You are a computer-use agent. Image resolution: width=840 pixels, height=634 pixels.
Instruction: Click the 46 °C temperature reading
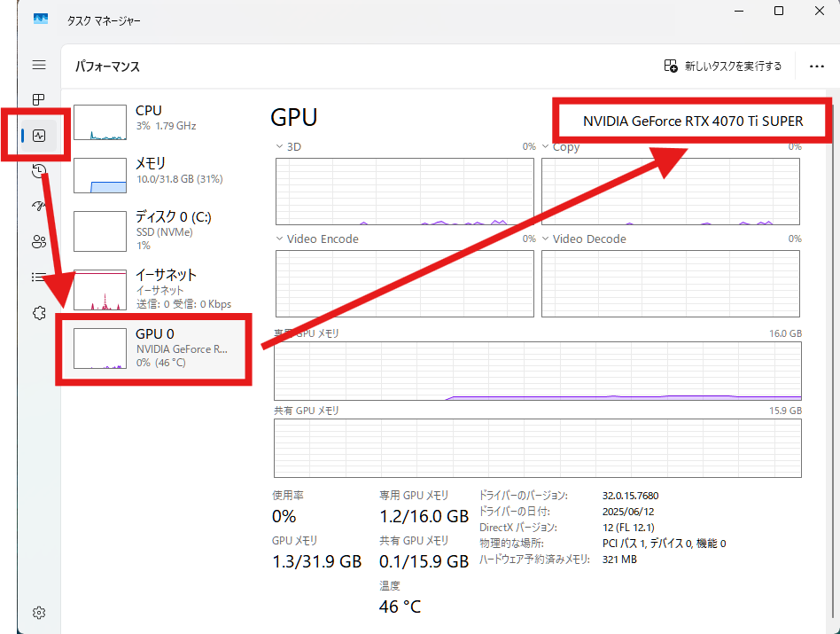coord(400,607)
